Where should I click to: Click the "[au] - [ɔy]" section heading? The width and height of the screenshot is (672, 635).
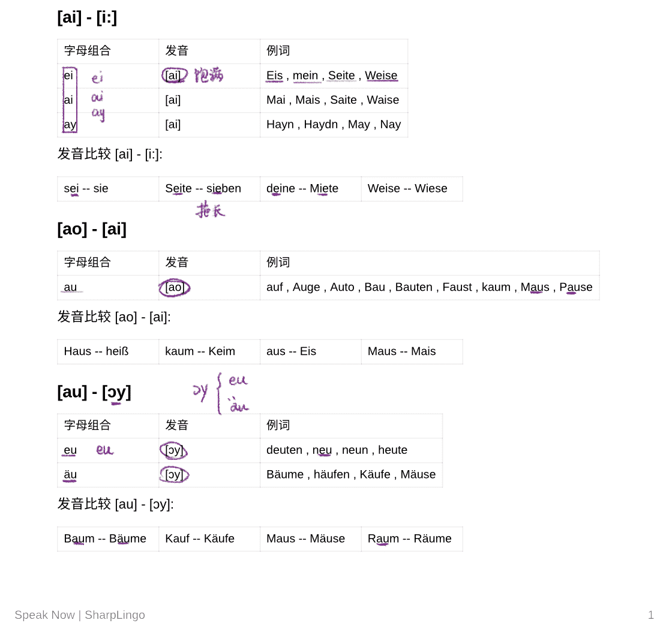pos(94,392)
